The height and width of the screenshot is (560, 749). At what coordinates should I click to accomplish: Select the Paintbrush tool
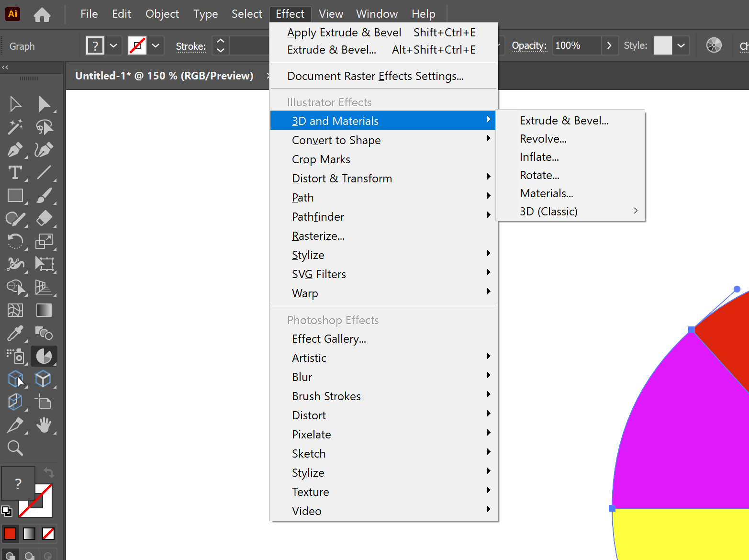(45, 196)
